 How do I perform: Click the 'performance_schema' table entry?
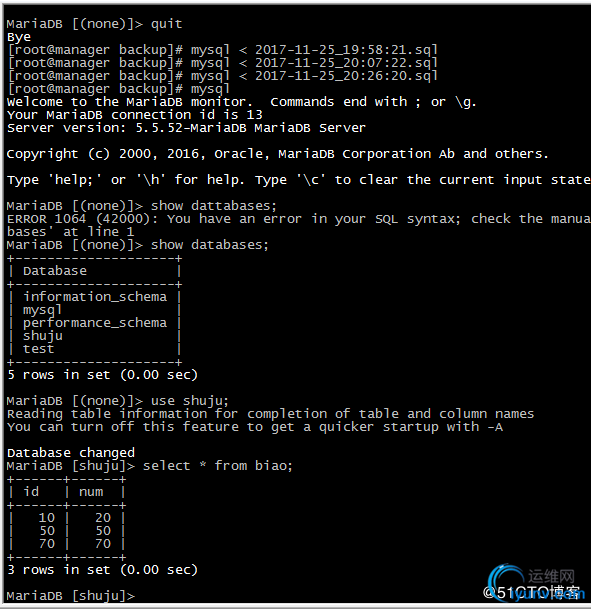(x=95, y=323)
